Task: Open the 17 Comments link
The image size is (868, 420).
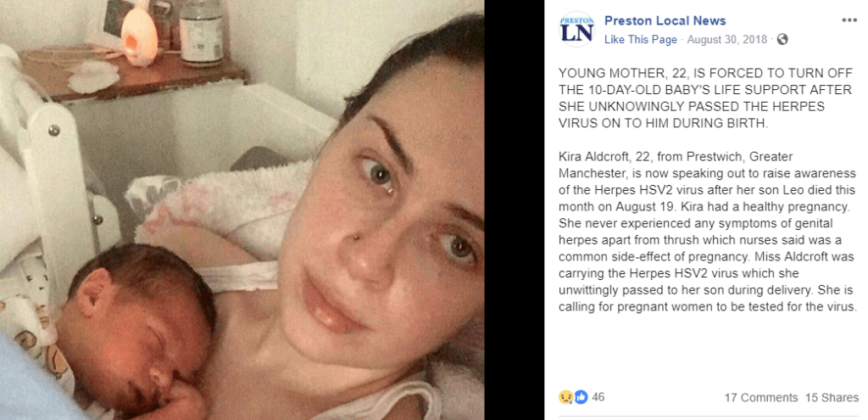Action: (760, 397)
